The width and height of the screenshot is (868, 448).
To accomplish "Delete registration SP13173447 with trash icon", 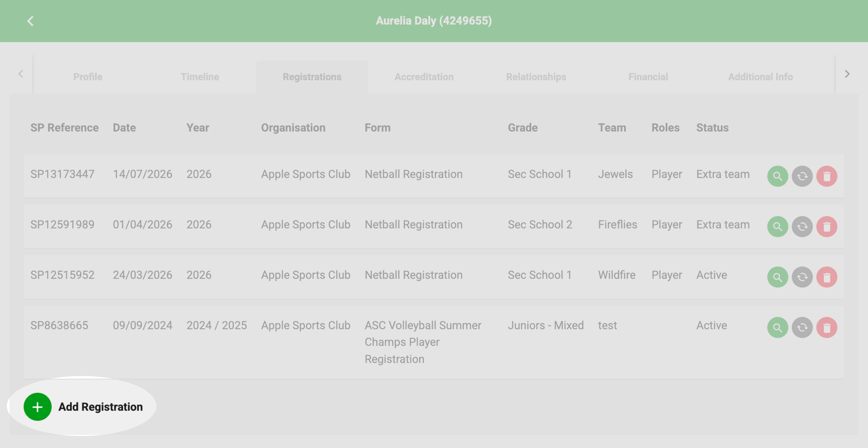I will coord(827,176).
